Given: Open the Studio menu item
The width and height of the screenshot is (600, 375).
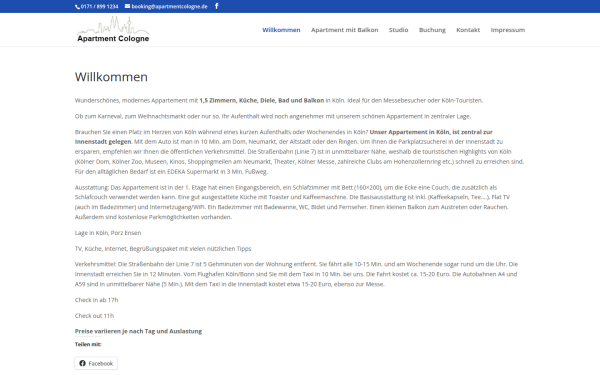Looking at the screenshot, I should pos(398,30).
